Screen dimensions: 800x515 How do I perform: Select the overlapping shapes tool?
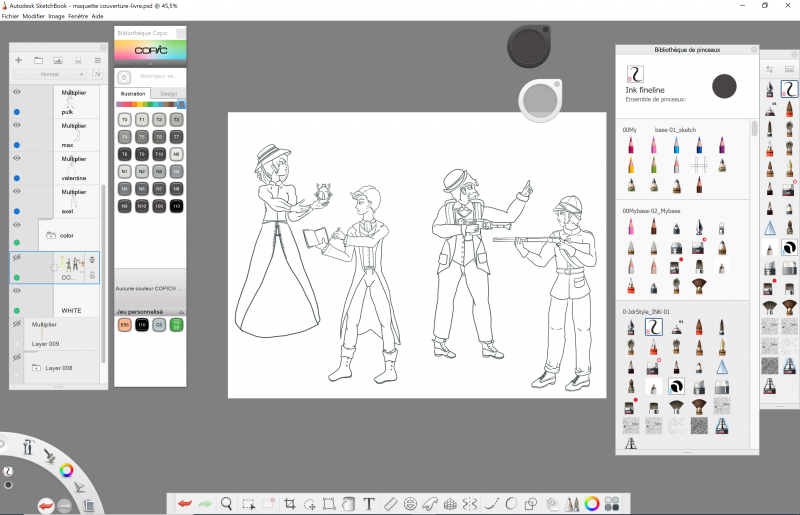click(531, 504)
